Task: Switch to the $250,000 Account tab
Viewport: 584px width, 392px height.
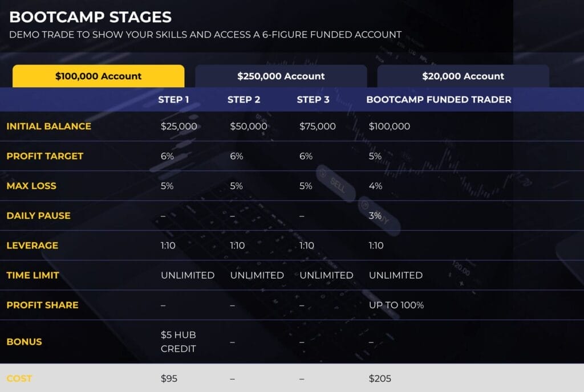Action: click(281, 76)
